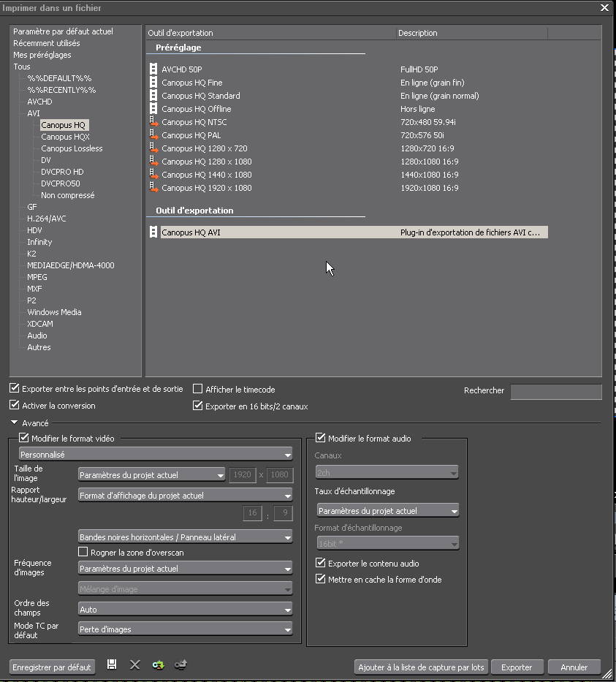Sort by the 'Description' column header
Viewport: 616px width, 682px height.
[471, 33]
